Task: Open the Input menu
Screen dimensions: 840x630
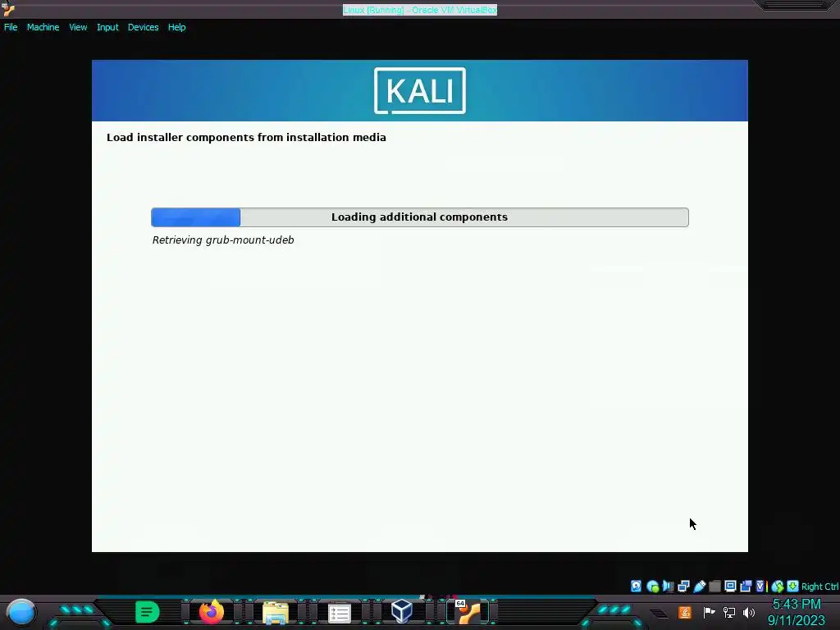Action: 107,27
